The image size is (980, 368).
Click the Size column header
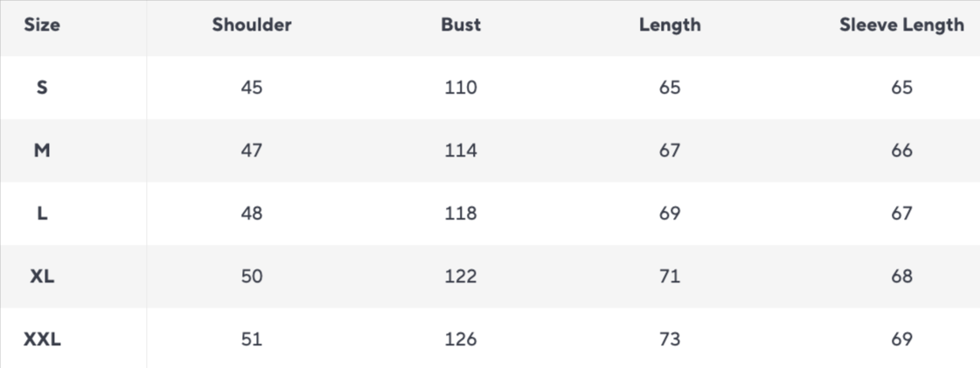click(x=42, y=25)
